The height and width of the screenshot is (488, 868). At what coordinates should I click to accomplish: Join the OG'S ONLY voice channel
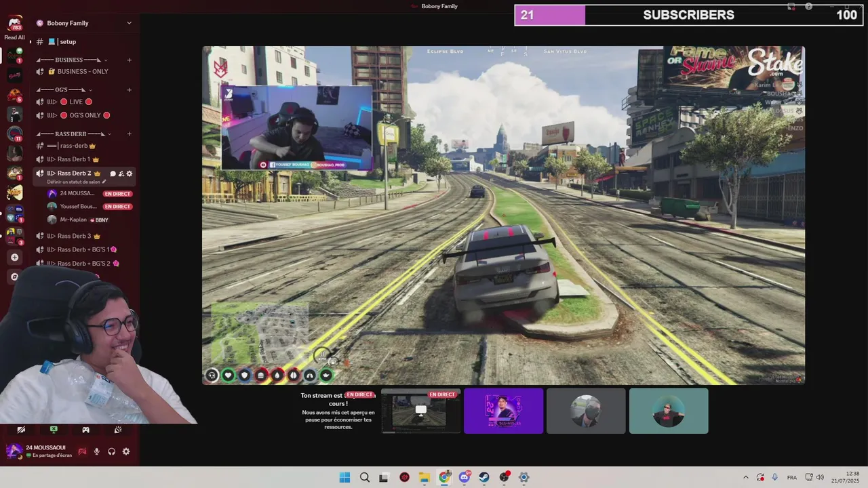85,115
